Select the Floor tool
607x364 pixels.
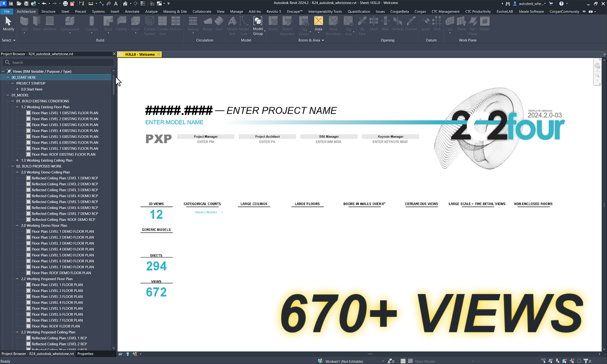point(135,24)
